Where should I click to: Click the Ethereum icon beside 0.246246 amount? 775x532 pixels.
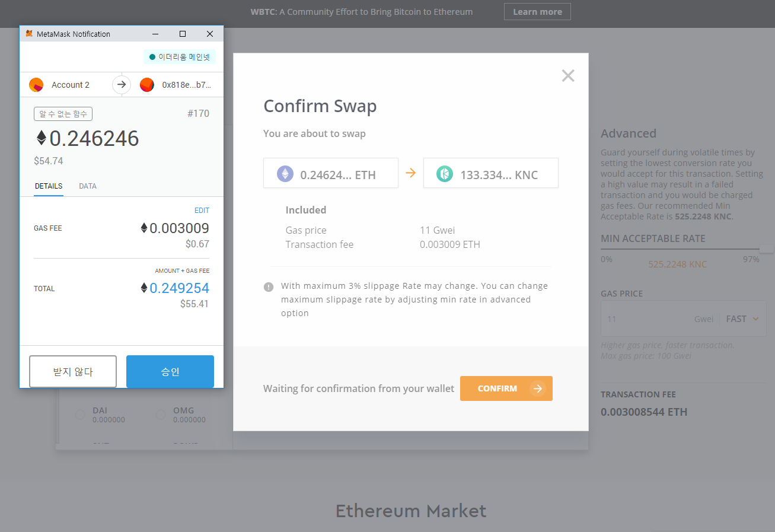[x=42, y=138]
